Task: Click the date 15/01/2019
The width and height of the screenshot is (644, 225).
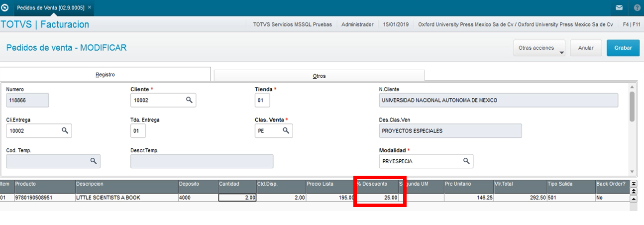Action: (x=396, y=24)
